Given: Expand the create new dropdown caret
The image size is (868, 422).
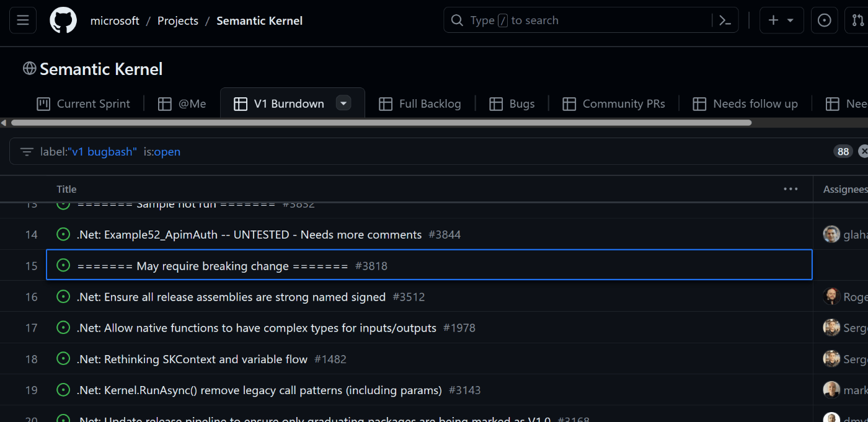Looking at the screenshot, I should [790, 20].
